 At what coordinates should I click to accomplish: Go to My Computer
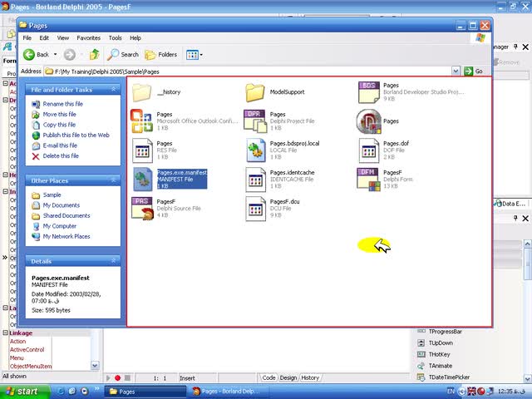click(59, 226)
